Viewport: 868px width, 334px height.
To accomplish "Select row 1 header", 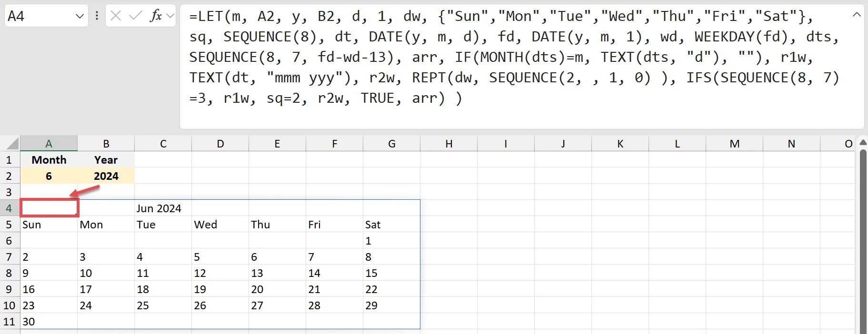I will tap(10, 160).
